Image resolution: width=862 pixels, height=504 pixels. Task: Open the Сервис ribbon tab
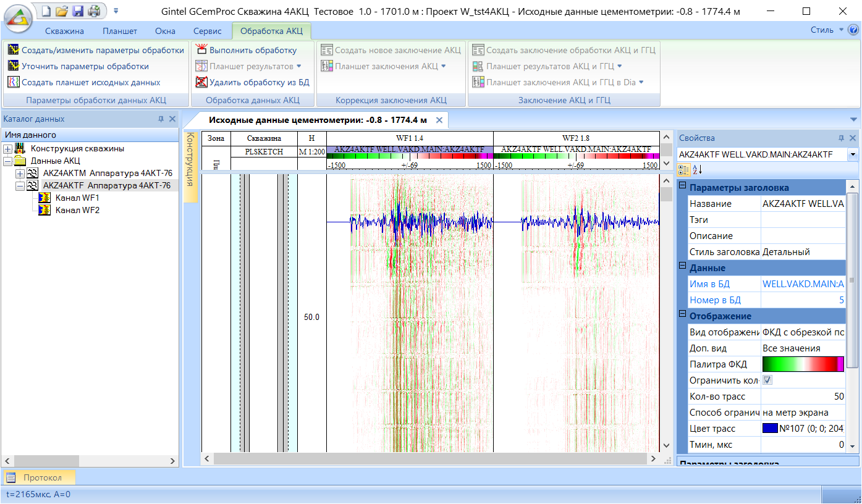[x=207, y=31]
